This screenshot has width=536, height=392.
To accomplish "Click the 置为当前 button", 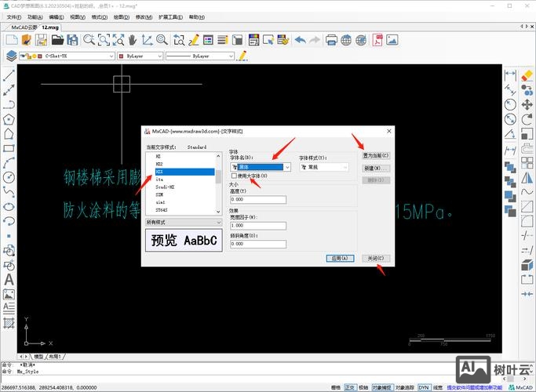I will point(376,156).
